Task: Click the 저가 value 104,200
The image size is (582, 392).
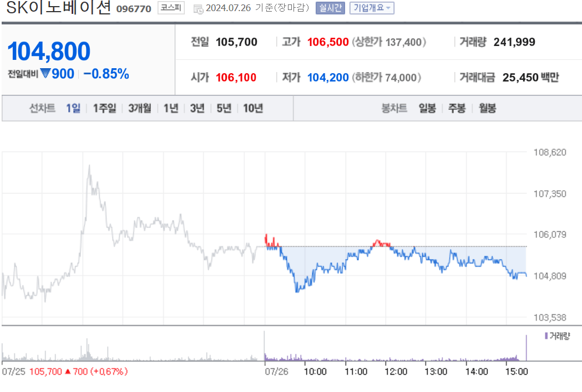Action: [328, 78]
